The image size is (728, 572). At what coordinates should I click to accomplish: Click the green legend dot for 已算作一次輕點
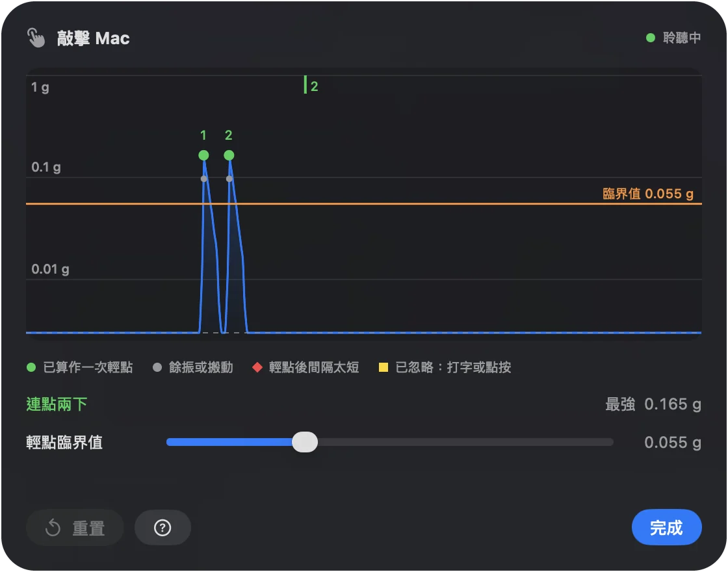tap(31, 367)
